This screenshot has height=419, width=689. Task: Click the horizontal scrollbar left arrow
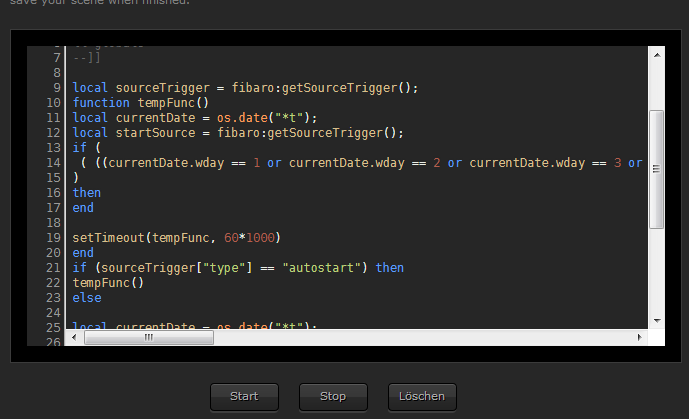click(x=75, y=338)
